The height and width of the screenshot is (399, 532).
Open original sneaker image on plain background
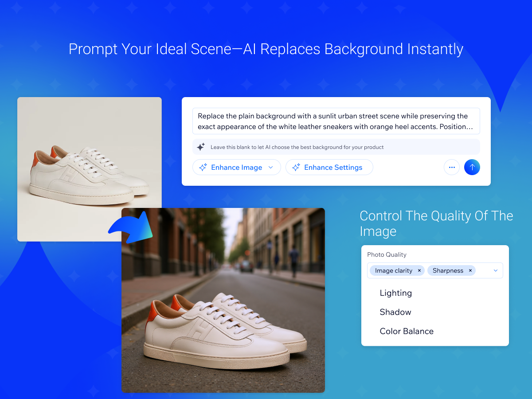click(x=90, y=169)
